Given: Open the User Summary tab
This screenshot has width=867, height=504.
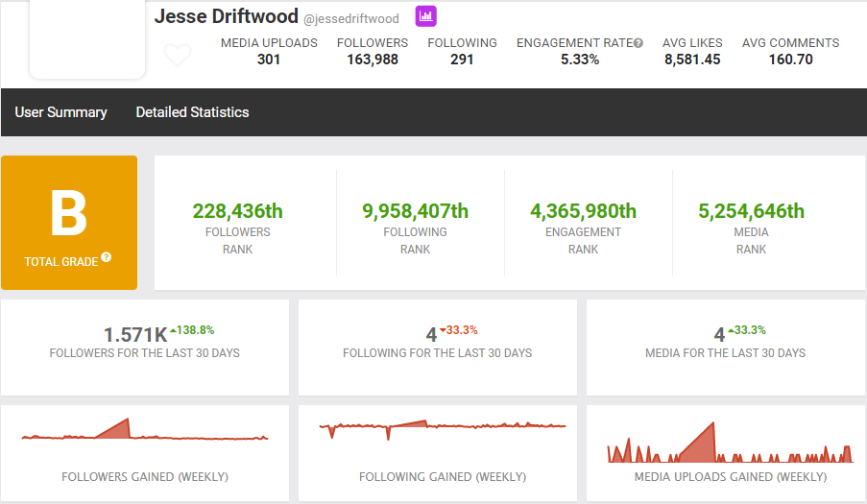Looking at the screenshot, I should click(x=60, y=112).
